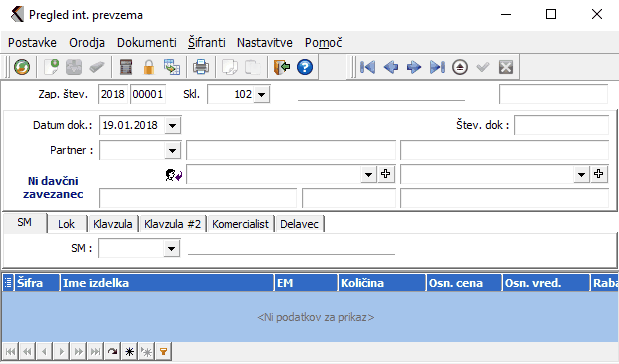Switch to the Klavzula #2 tab
Viewport: 619px width, 364px height.
point(173,224)
